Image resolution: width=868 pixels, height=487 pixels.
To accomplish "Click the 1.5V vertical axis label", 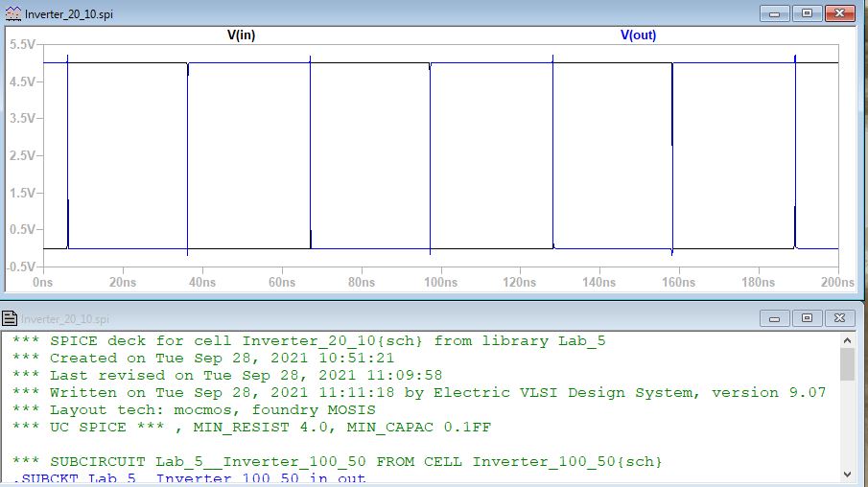I will click(x=23, y=193).
